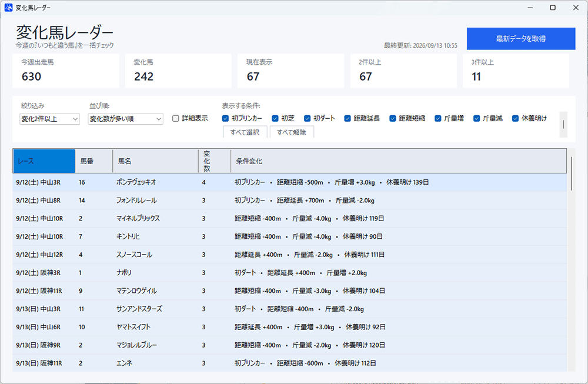
Task: Sort by the レース column header
Action: coord(44,161)
